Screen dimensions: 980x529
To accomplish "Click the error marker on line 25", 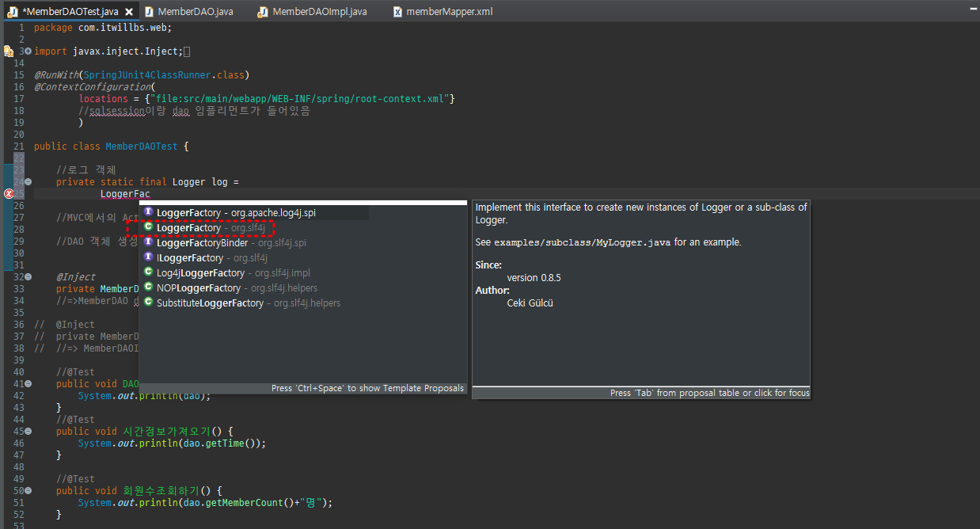I will 9,194.
